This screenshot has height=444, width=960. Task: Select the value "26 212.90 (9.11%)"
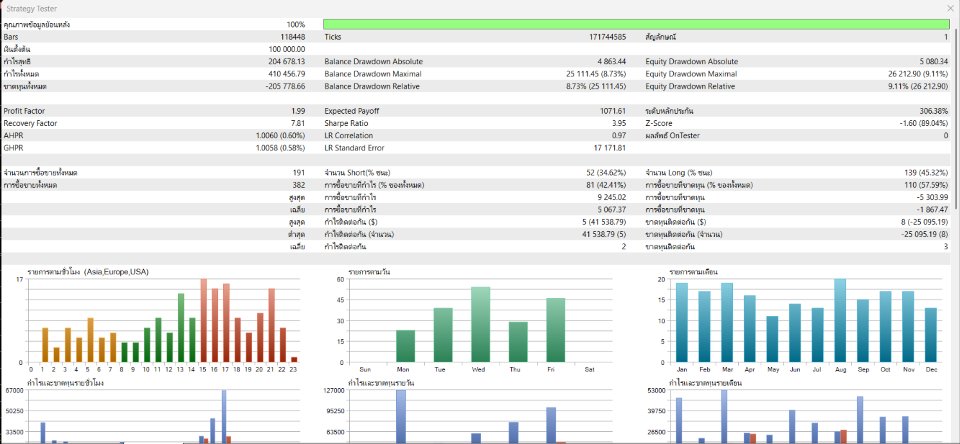click(918, 73)
